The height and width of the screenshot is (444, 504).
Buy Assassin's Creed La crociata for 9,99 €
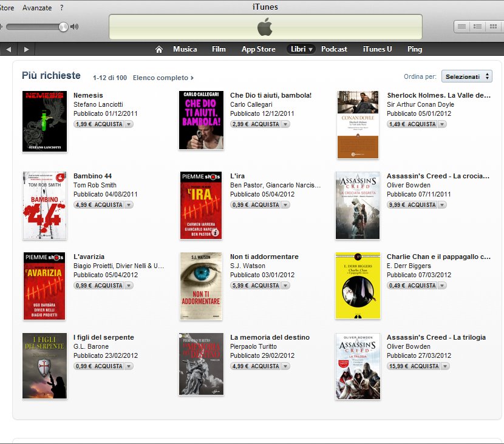[x=412, y=204]
